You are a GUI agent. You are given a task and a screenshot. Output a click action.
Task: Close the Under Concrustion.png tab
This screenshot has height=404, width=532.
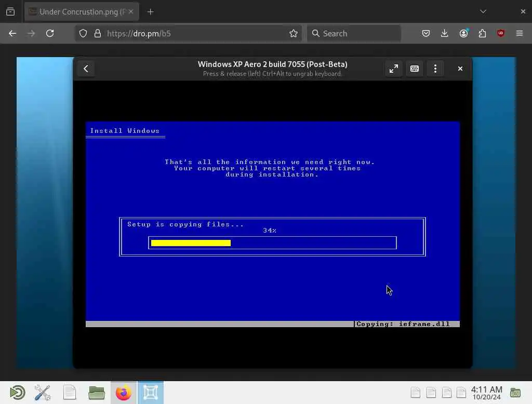pyautogui.click(x=131, y=11)
